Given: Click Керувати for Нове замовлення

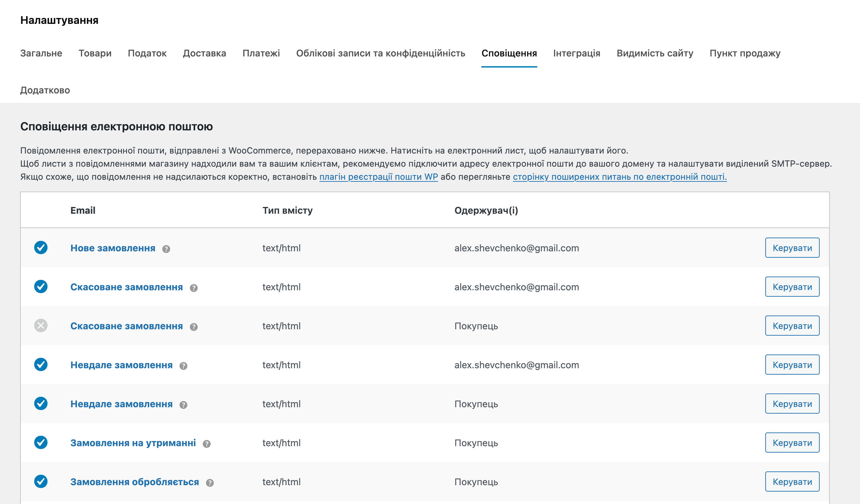Looking at the screenshot, I should (792, 248).
